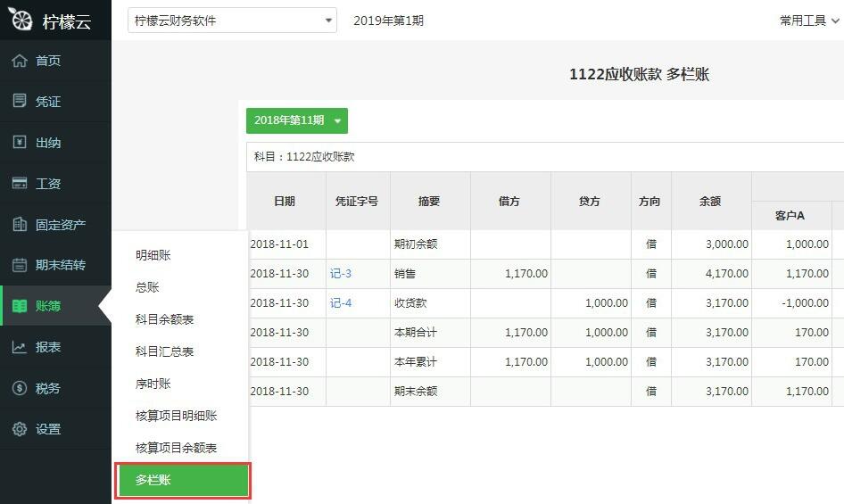The width and height of the screenshot is (844, 504).
Task: Click the 收货款 summary cell
Action: click(x=430, y=303)
